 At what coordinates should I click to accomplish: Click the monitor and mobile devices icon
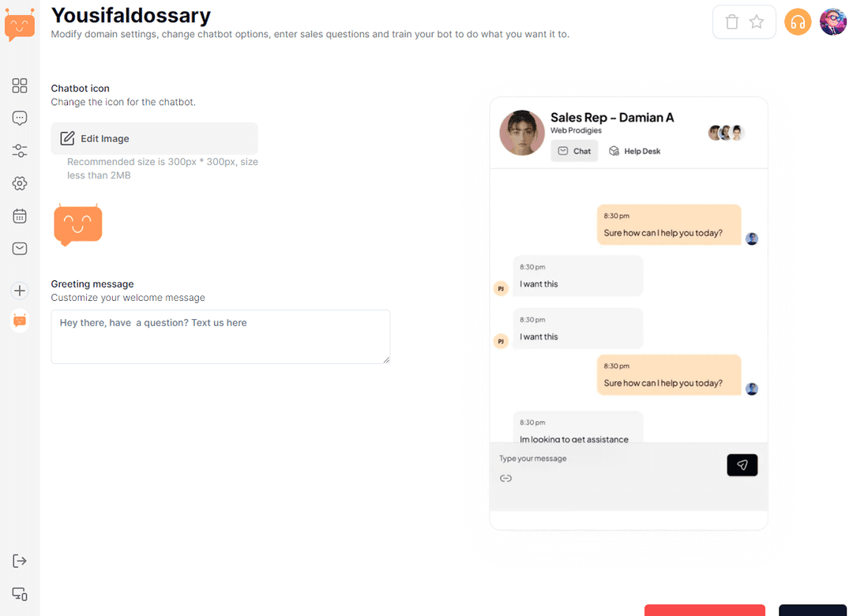(20, 594)
